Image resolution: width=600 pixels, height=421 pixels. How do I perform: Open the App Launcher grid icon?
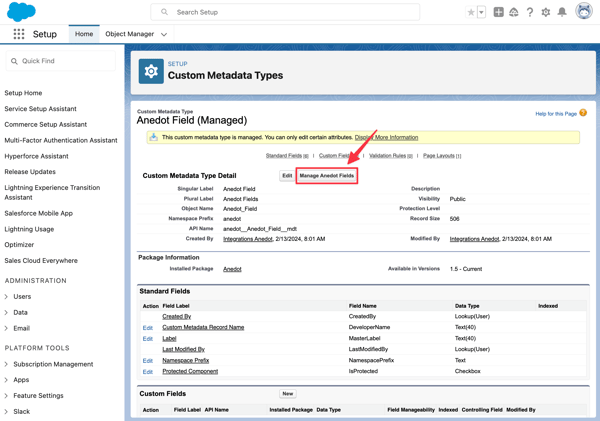[x=19, y=34]
